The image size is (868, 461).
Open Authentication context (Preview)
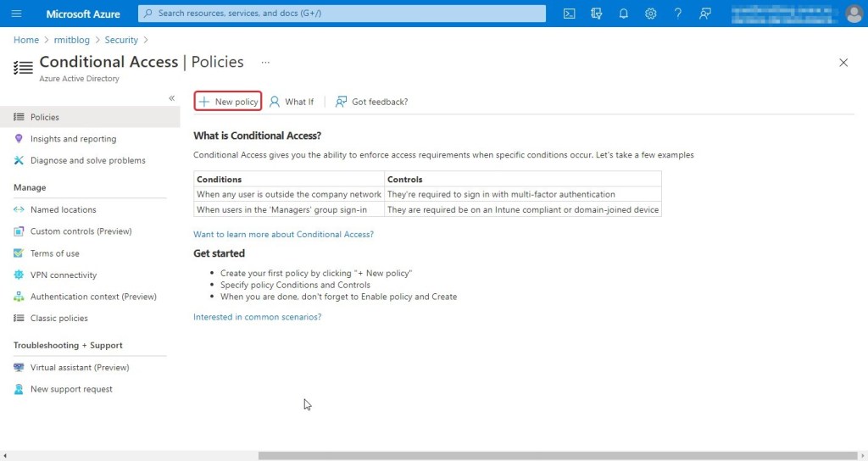click(93, 297)
